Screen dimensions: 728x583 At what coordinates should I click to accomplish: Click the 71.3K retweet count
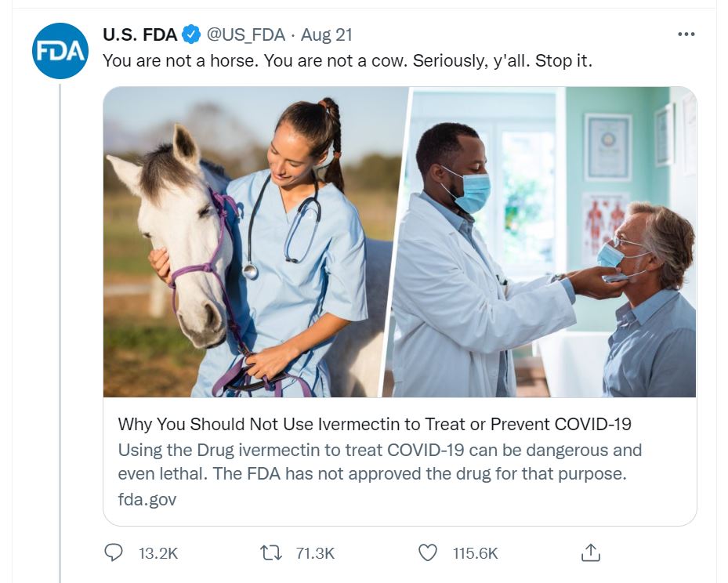315,553
